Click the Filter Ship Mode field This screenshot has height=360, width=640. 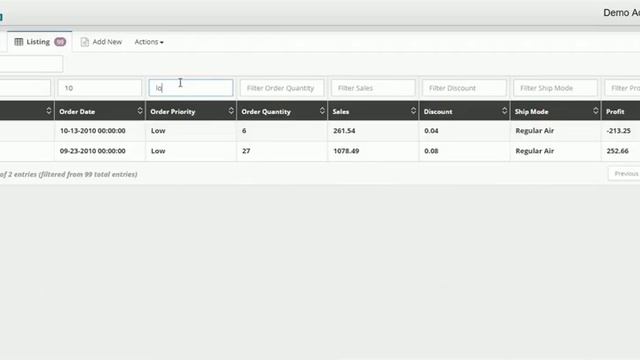(x=556, y=88)
